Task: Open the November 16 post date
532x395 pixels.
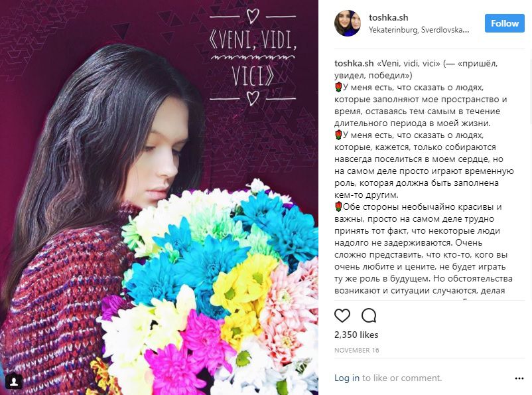Action: tap(357, 350)
